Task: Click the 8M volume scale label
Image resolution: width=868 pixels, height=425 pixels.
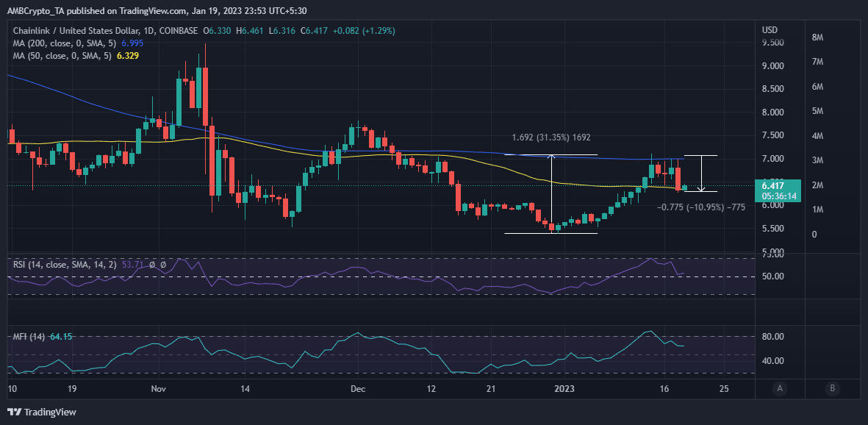Action: (x=817, y=37)
